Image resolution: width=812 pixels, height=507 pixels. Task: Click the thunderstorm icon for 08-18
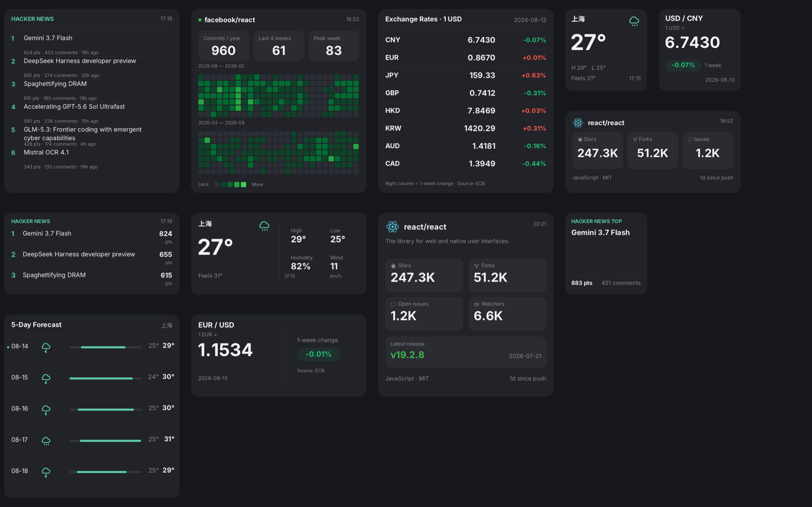46,472
